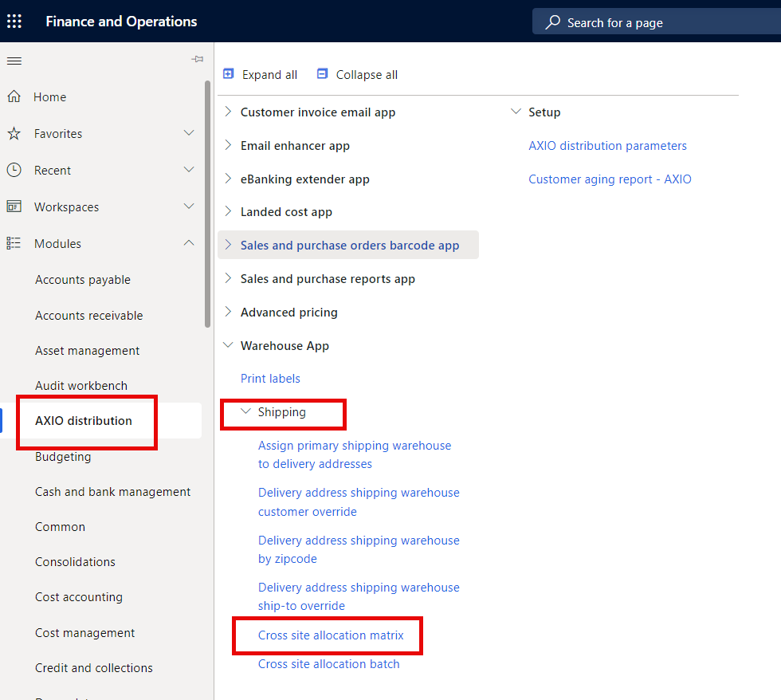
Task: Collapse the Shipping subsection
Action: [247, 412]
